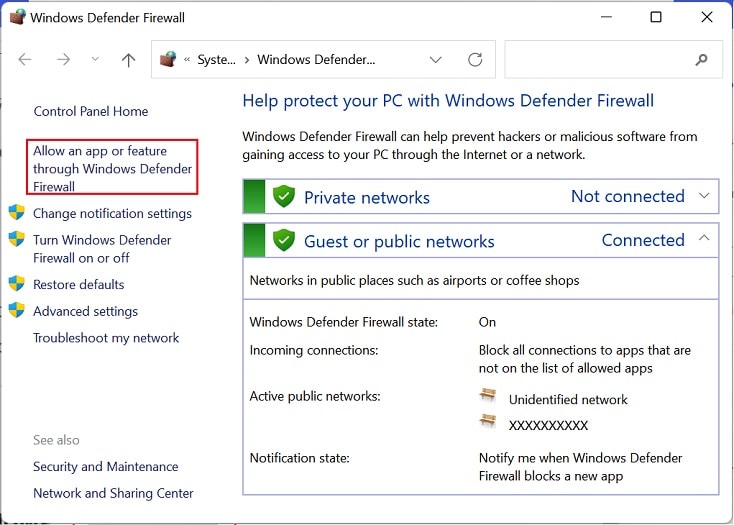Click green shield icon for Guest or public networks
Screen dimensions: 734x525
coord(284,240)
